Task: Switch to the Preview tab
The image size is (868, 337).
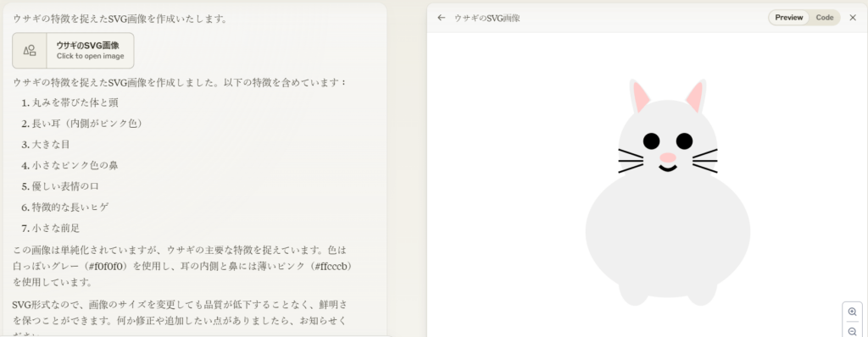Action: point(789,18)
